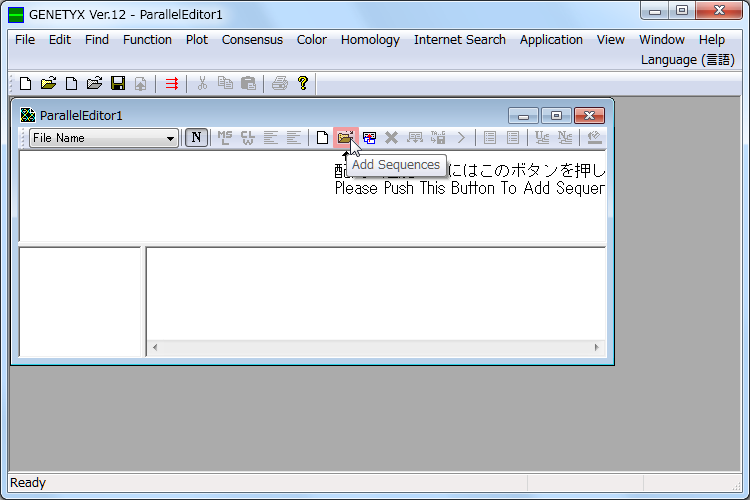Open the Help menu

(x=711, y=40)
